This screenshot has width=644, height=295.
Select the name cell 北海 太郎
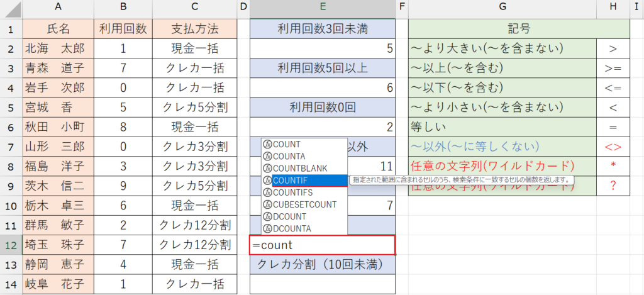point(58,48)
